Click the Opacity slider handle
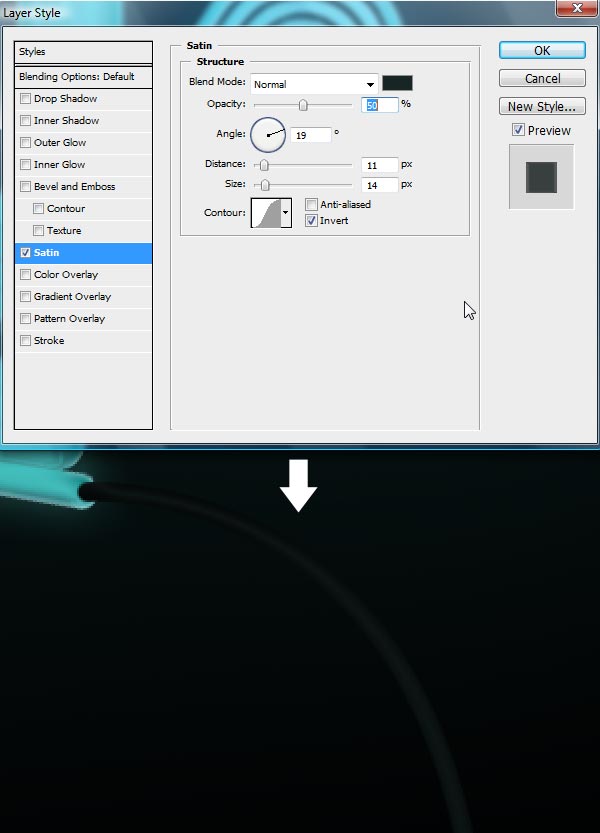This screenshot has height=833, width=600. tap(303, 105)
